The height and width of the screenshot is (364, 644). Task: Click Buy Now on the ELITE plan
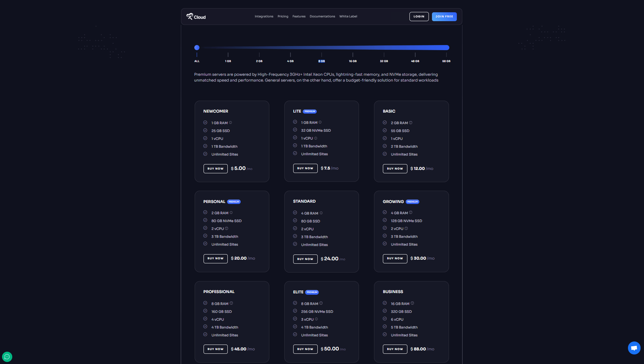(x=305, y=349)
